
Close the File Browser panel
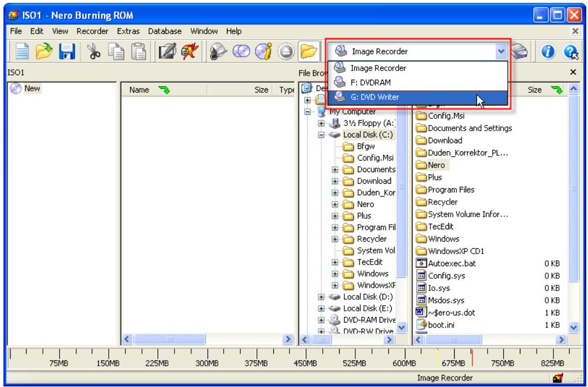tap(573, 72)
